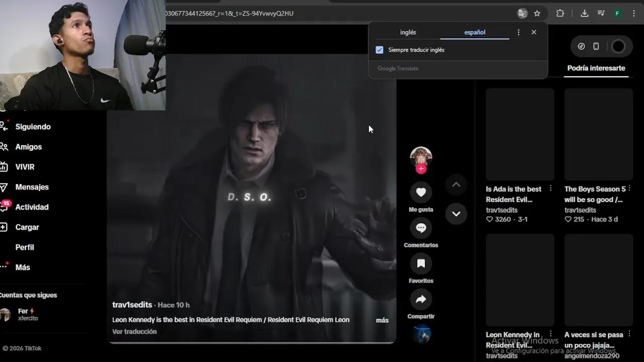The image size is (644, 362).
Task: Go to previous video with up chevron
Action: click(x=456, y=185)
